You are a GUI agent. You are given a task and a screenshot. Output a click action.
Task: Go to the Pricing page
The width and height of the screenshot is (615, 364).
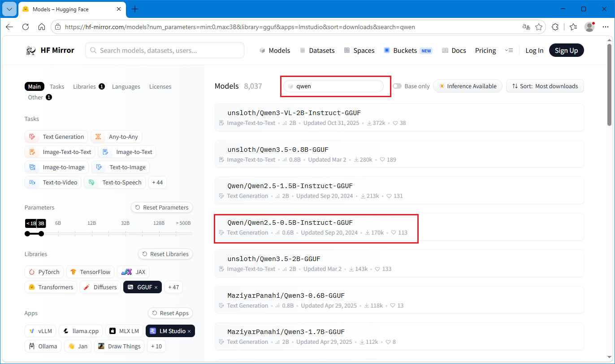click(x=485, y=51)
